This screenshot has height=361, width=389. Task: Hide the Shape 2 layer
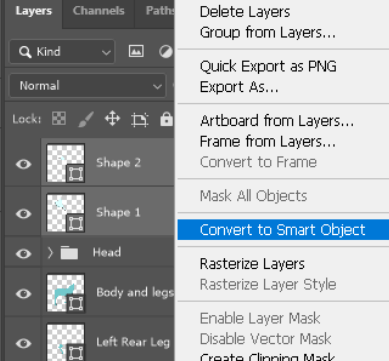pyautogui.click(x=23, y=164)
